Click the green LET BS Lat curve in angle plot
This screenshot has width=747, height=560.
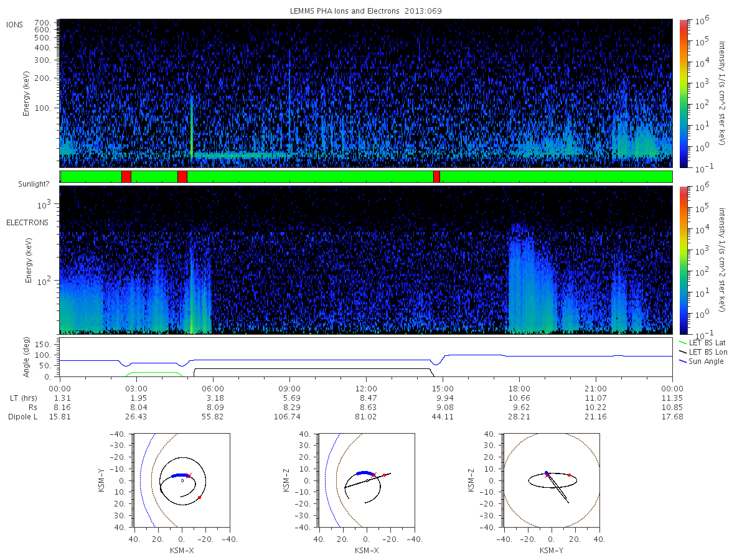[x=153, y=373]
